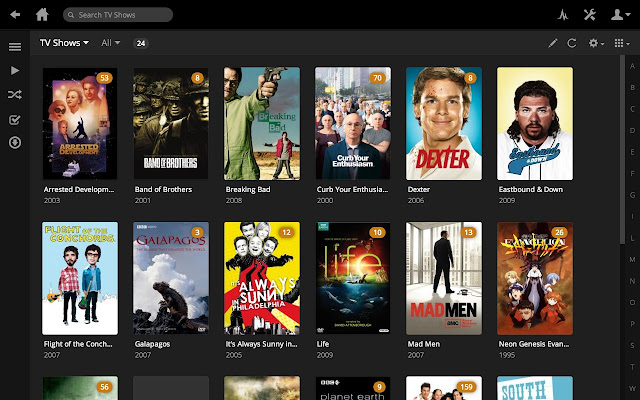This screenshot has height=400, width=640.
Task: Open the planet earth poster
Action: coord(353,388)
